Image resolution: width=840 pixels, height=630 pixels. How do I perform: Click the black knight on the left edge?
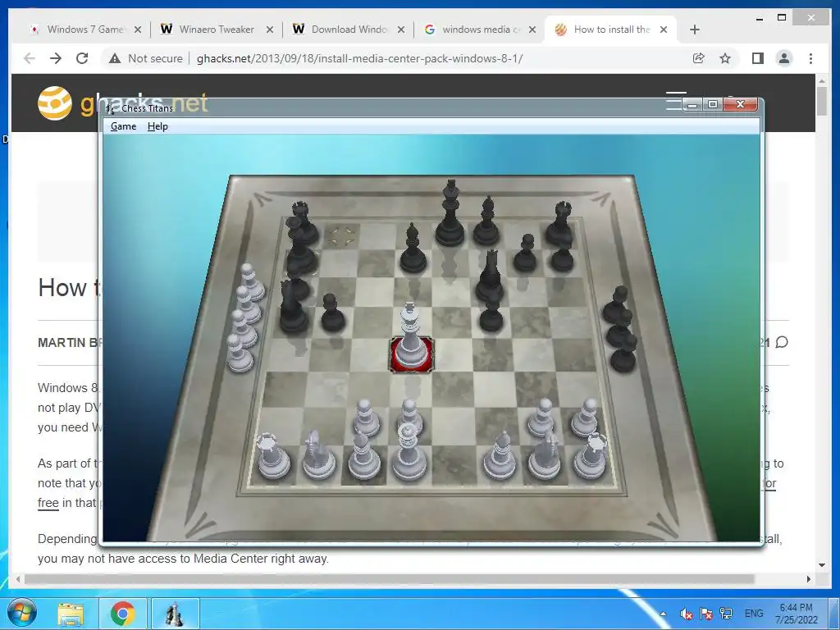coord(293,308)
